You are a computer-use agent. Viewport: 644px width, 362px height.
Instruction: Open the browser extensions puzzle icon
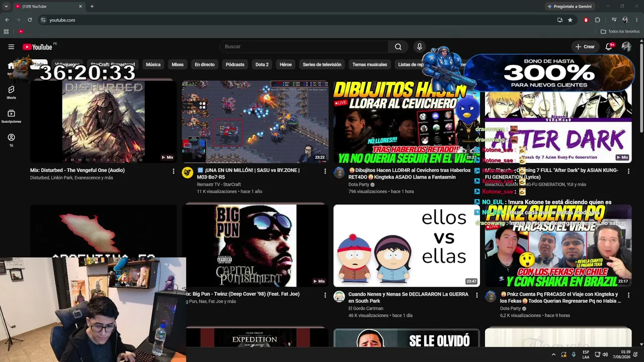click(598, 20)
